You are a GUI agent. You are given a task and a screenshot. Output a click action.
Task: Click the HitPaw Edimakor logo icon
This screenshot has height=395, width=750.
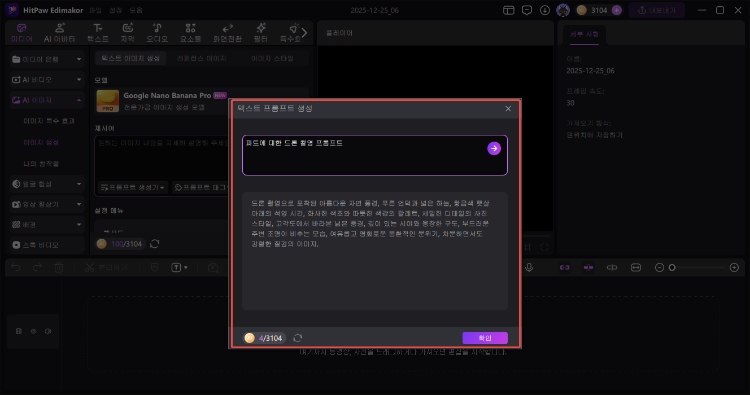click(11, 10)
